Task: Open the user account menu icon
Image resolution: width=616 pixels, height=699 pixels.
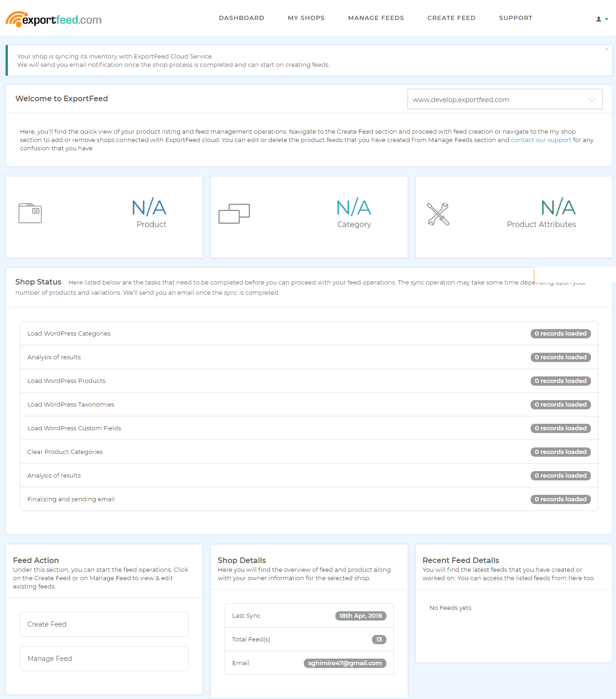Action: click(602, 19)
